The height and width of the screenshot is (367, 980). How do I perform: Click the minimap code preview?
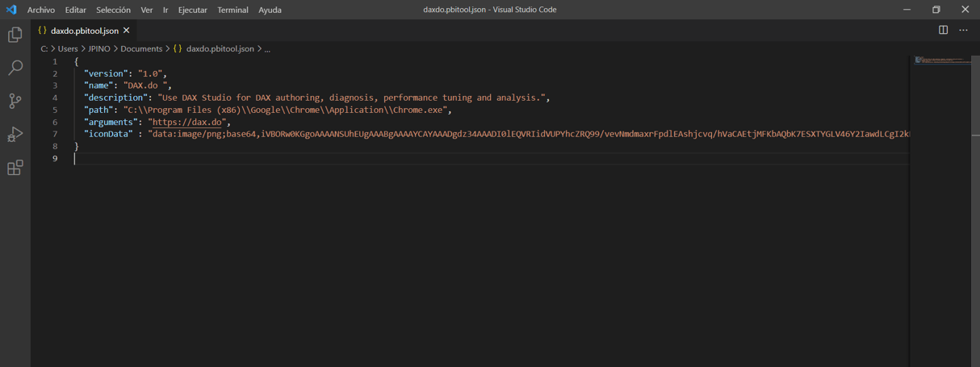(942, 61)
